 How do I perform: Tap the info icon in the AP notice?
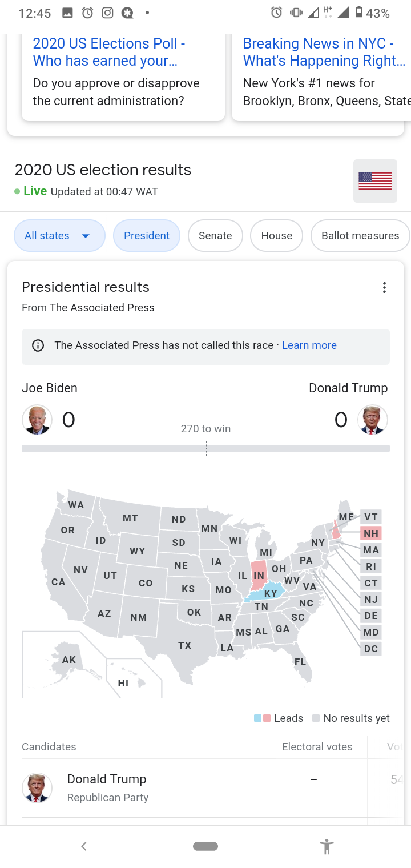point(38,345)
